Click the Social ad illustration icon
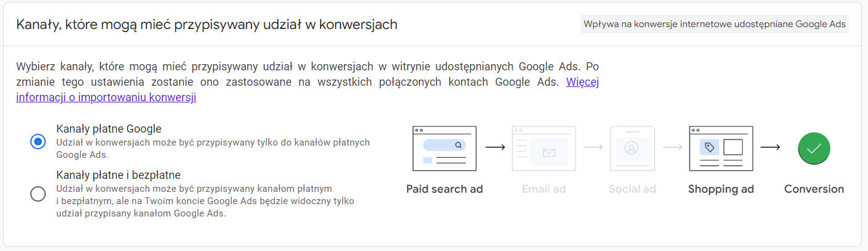This screenshot has height=251, width=868. pyautogui.click(x=631, y=148)
